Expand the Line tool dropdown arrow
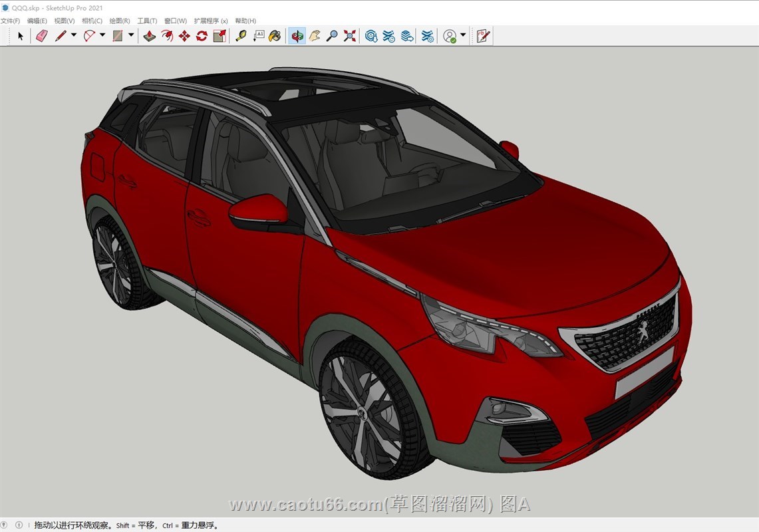Screen dimensions: 759x532 coord(74,35)
